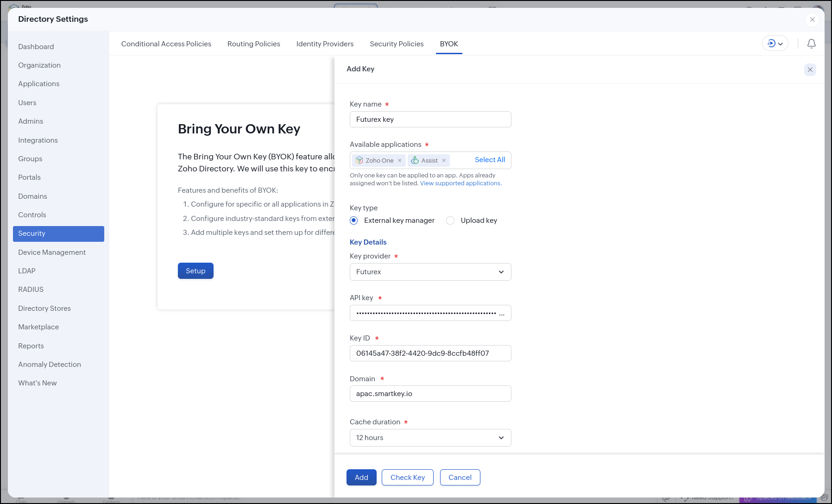
Task: Open the Admins section
Action: 58,121
